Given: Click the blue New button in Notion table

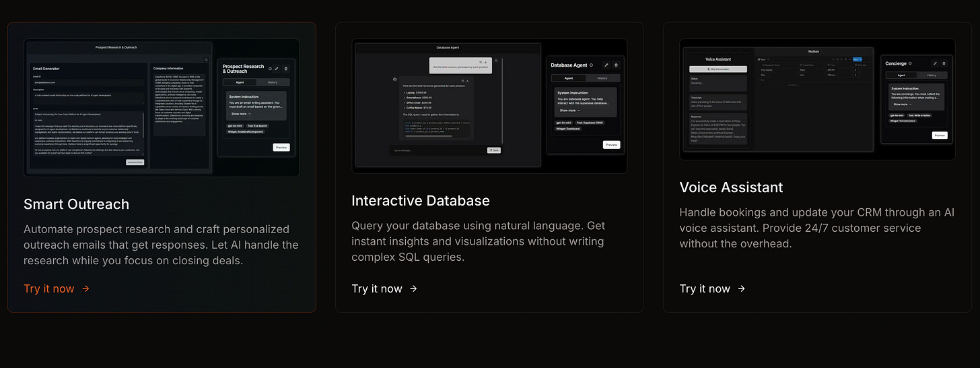Looking at the screenshot, I should click(855, 59).
